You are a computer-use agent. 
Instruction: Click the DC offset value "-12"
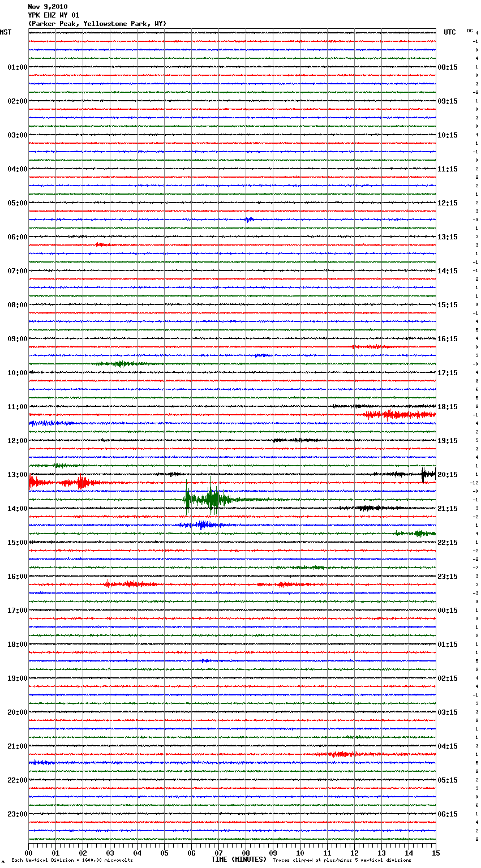point(475,483)
